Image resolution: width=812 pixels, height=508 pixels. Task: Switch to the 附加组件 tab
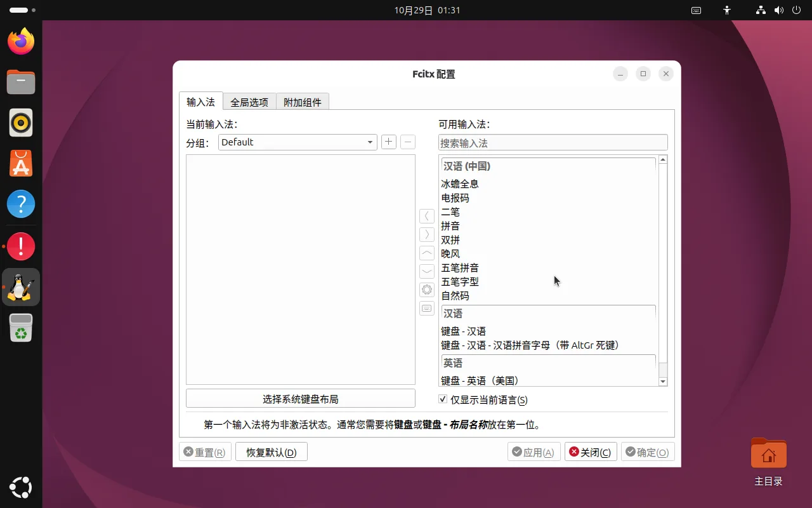[303, 102]
